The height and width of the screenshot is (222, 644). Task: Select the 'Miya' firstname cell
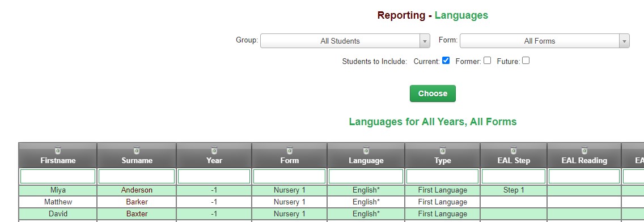(x=58, y=190)
